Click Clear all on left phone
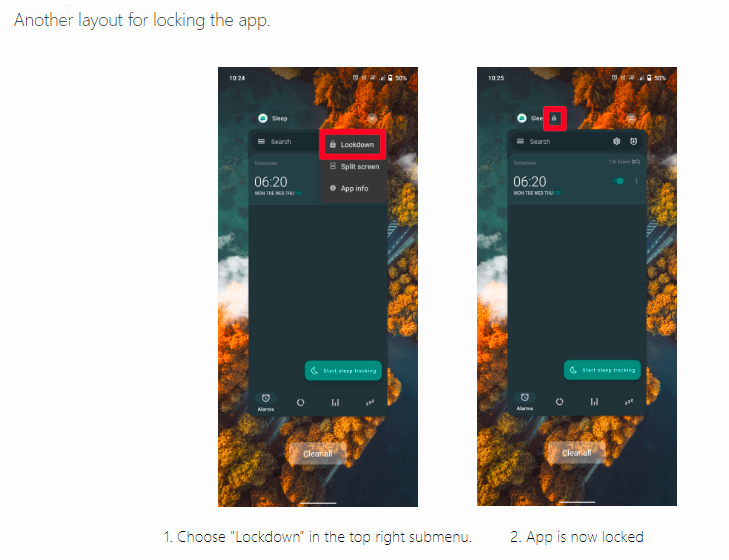729x560 pixels. pyautogui.click(x=318, y=453)
